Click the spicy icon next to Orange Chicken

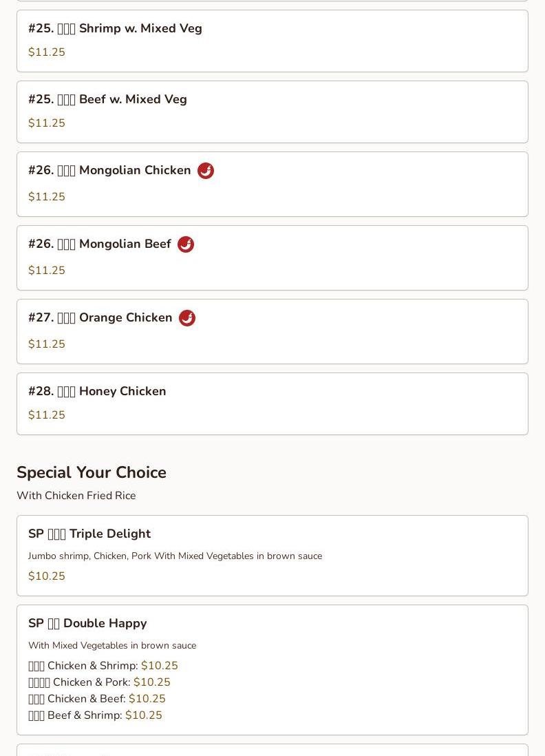(187, 318)
